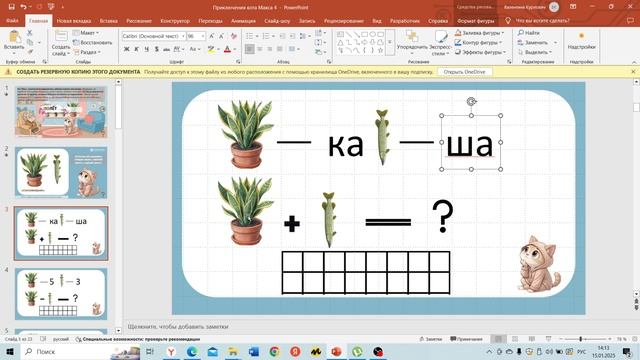
Task: Click Найти find button
Action: (529, 33)
